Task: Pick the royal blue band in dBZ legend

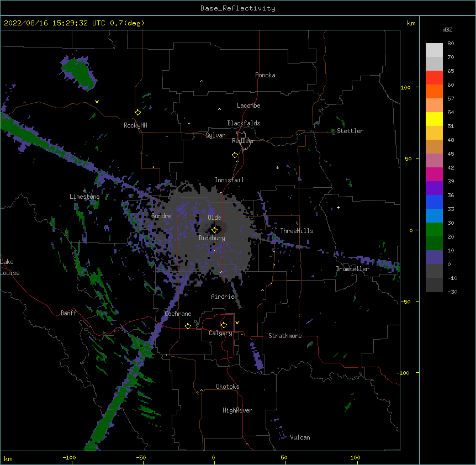Action: tap(434, 202)
